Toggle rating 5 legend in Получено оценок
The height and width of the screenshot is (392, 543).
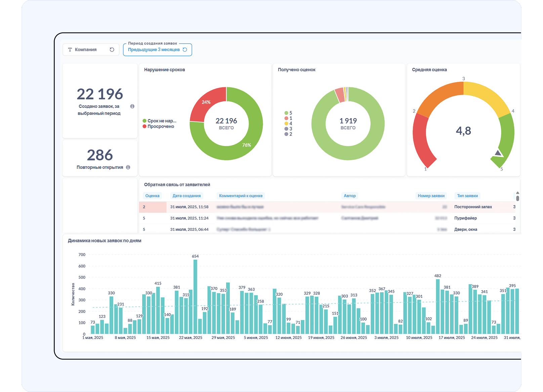[x=288, y=113]
